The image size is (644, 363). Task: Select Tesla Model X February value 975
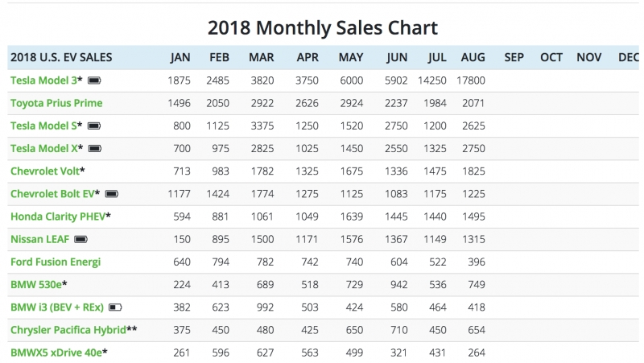[x=221, y=148]
